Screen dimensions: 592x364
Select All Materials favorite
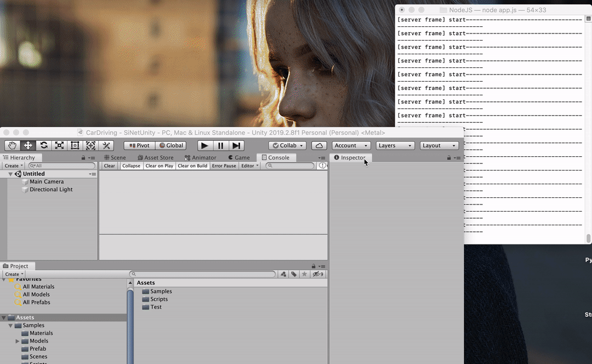(38, 287)
